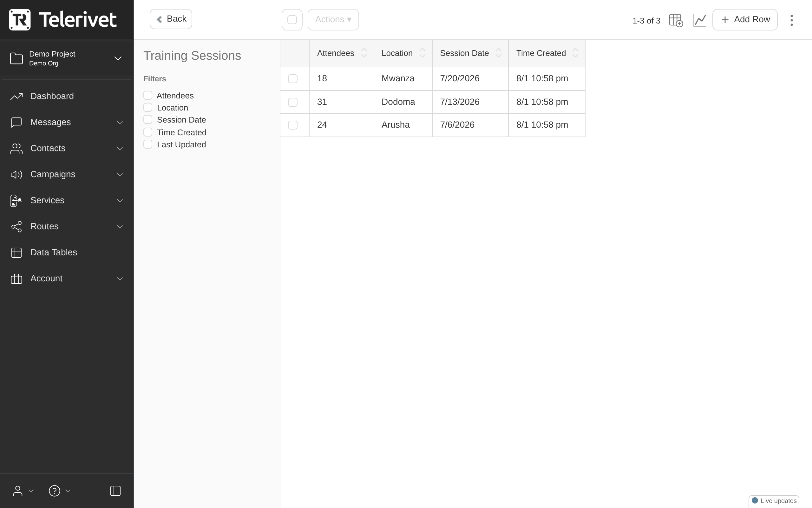The image size is (812, 508).
Task: Click the Campaigns megaphone icon
Action: click(x=16, y=174)
